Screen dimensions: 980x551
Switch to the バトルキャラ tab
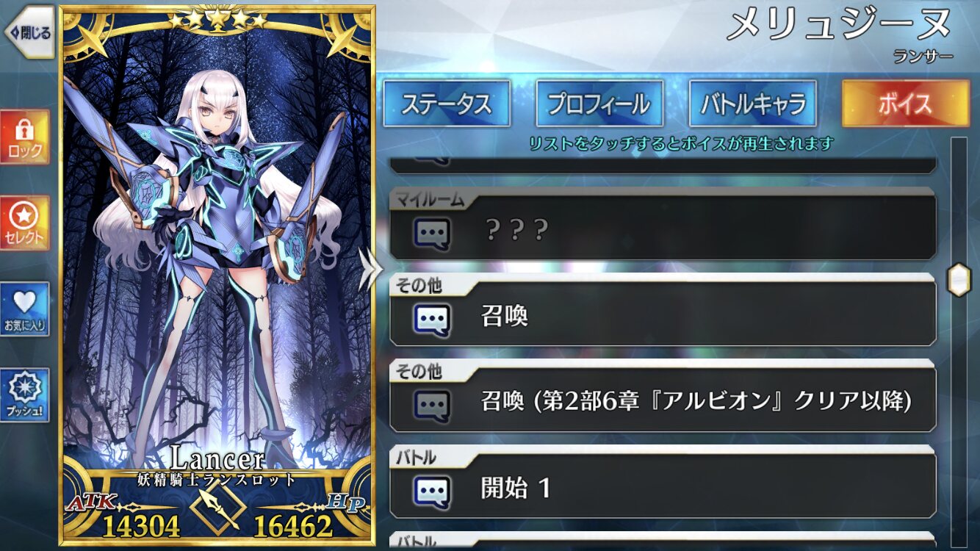pos(752,104)
